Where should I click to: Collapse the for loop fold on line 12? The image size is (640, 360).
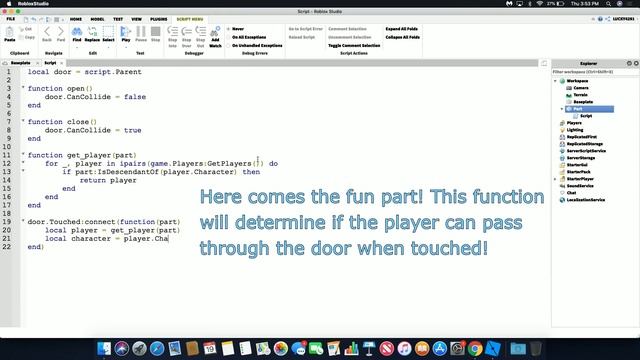(23, 163)
